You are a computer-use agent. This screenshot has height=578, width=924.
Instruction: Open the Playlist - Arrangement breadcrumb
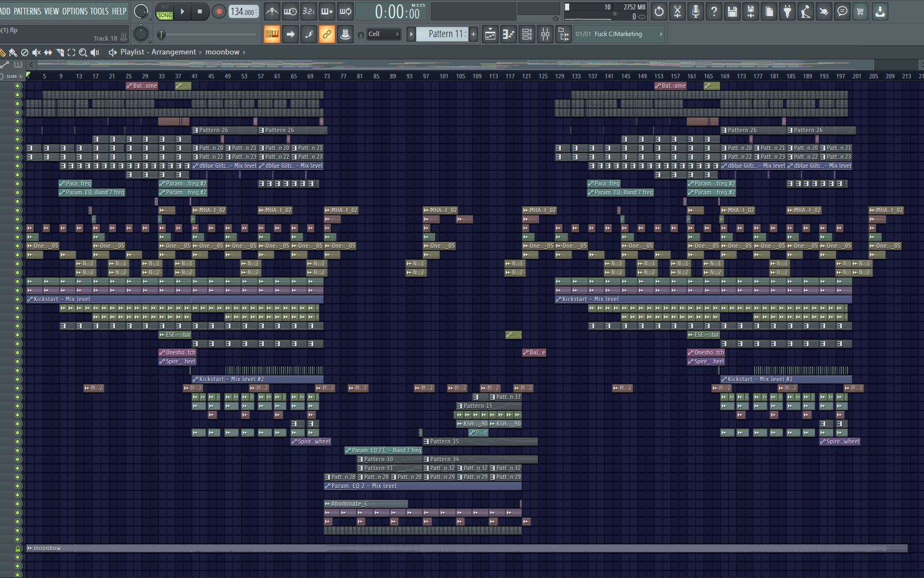coord(158,52)
